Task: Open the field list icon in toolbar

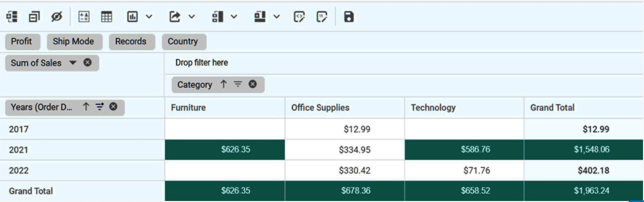Action: coord(12,17)
